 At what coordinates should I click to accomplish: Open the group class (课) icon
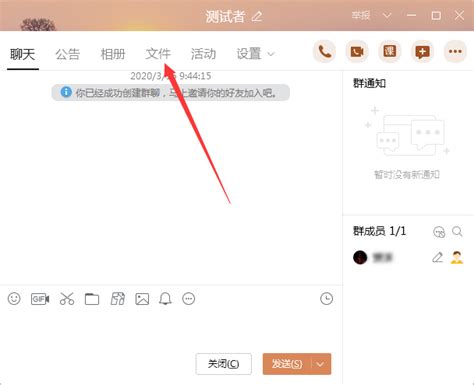(389, 51)
